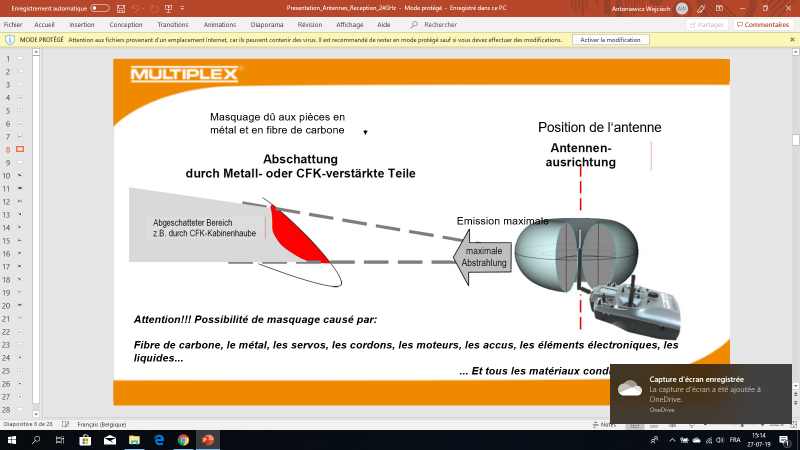The width and height of the screenshot is (800, 450).
Task: Select slide 10 thumbnail in panel
Action: pos(20,176)
